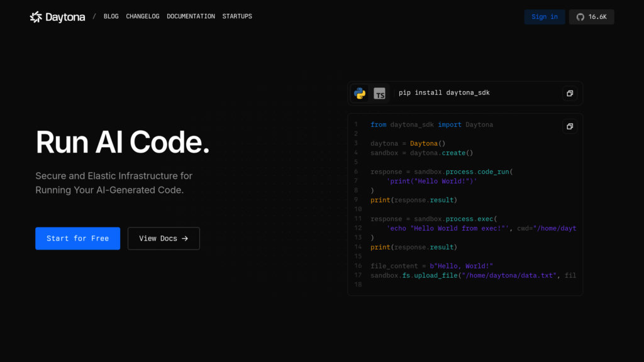Click the 'Run AI Code.' headline
This screenshot has height=362, width=644.
click(x=123, y=142)
